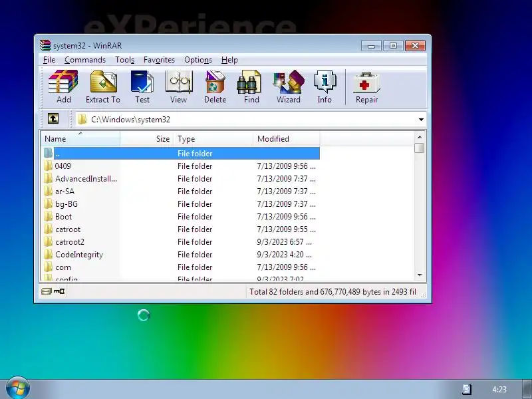Screen dimensions: 532x399
Task: Sort by the Type column header
Action: pyautogui.click(x=213, y=139)
